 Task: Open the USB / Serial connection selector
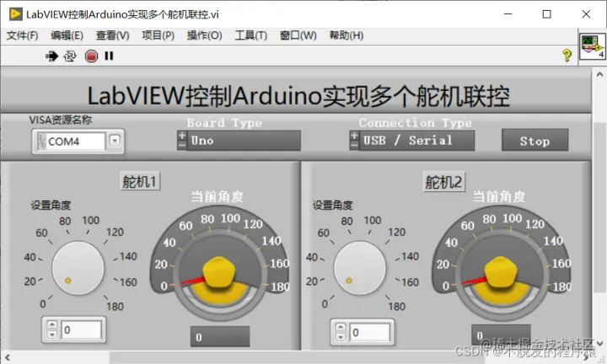(416, 141)
